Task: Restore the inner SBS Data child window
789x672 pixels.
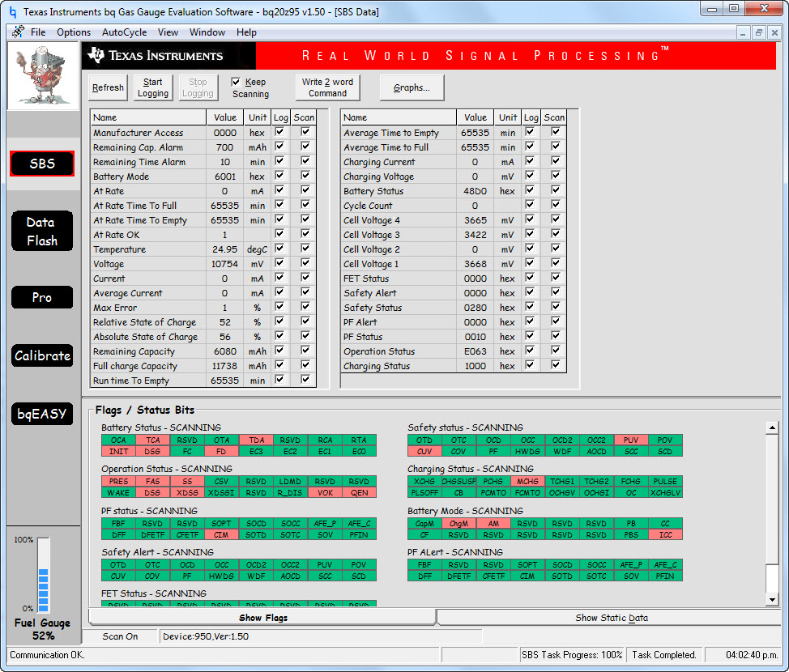Action: click(759, 32)
